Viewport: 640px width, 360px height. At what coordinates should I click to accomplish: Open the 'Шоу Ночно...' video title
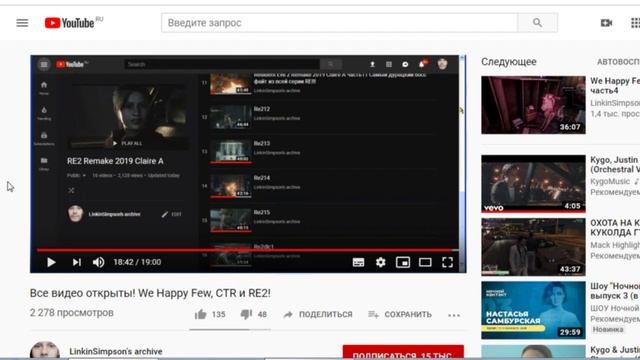click(615, 291)
